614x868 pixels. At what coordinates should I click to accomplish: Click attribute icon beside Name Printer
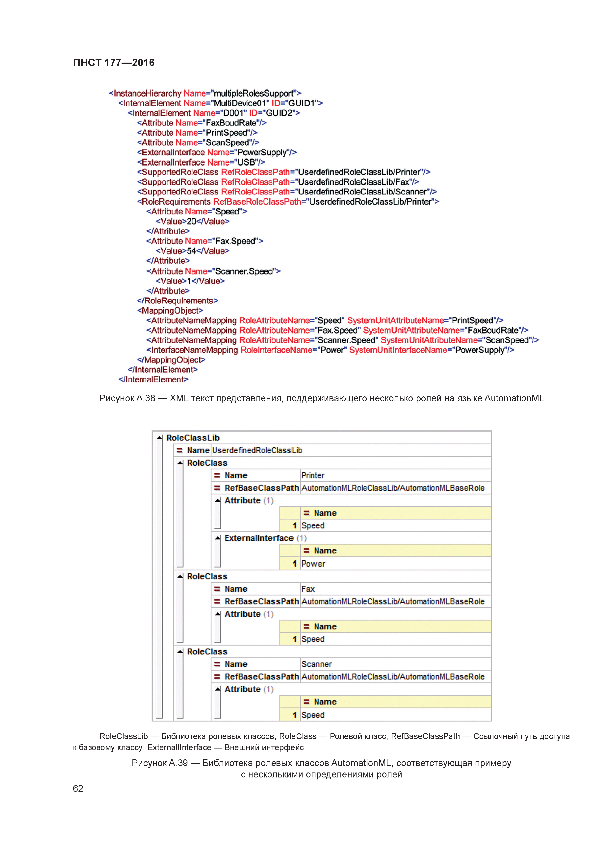pyautogui.click(x=217, y=475)
